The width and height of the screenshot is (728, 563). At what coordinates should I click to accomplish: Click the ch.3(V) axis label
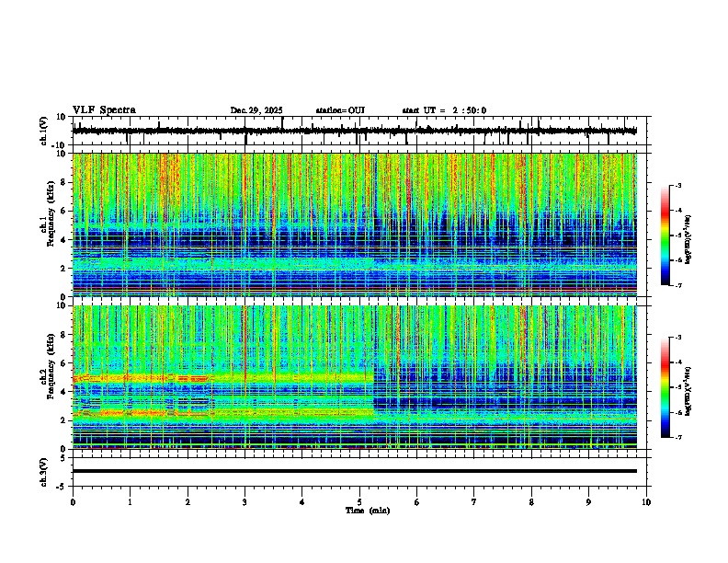point(44,472)
